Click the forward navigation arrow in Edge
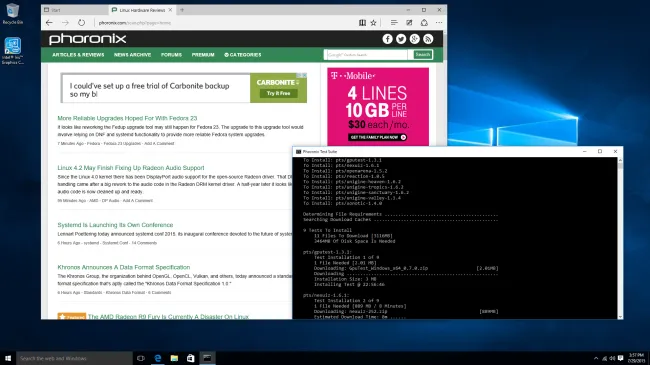This screenshot has height=365, width=650. click(x=65, y=23)
